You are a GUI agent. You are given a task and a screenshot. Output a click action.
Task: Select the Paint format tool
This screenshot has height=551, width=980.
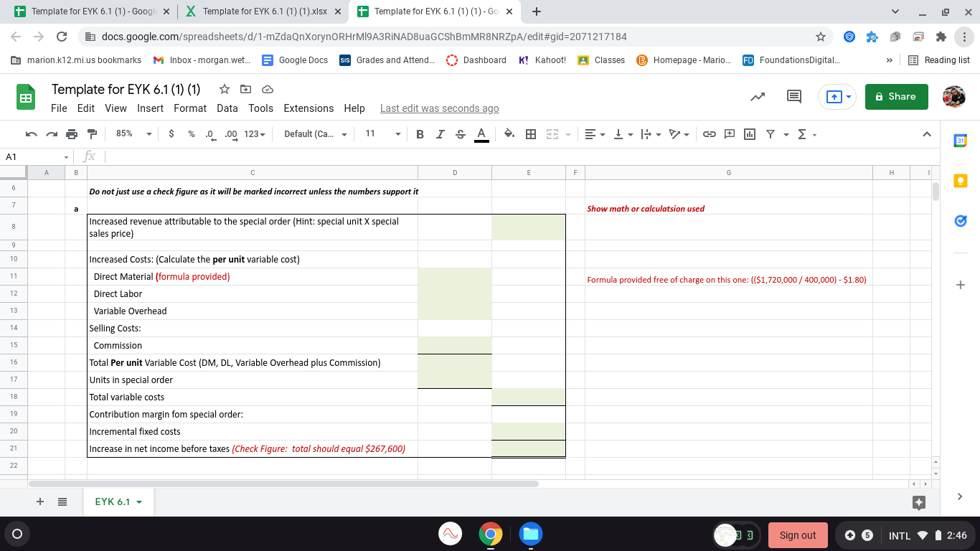(x=91, y=133)
